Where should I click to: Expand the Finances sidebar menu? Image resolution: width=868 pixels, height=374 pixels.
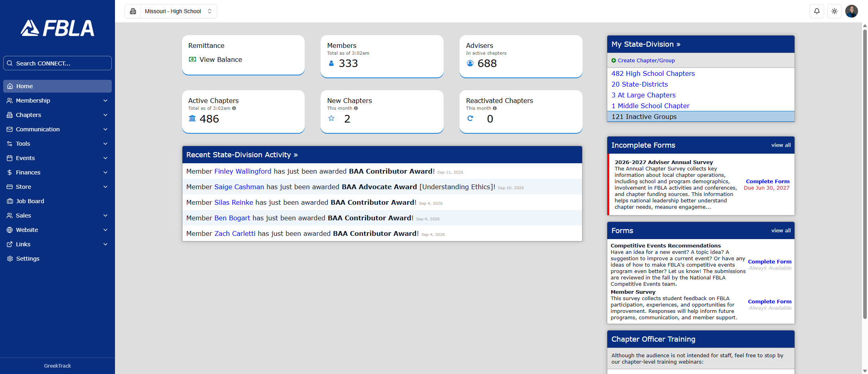click(57, 172)
